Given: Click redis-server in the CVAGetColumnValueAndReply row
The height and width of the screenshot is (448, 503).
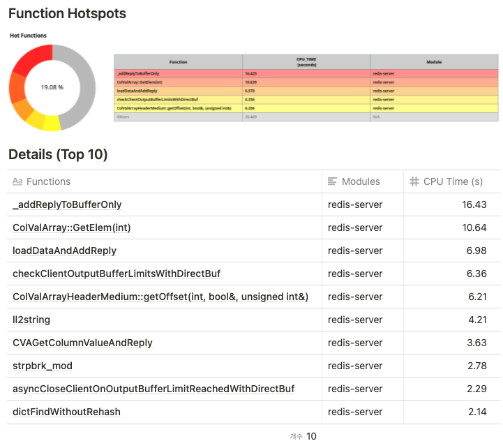Looking at the screenshot, I should click(x=355, y=343).
